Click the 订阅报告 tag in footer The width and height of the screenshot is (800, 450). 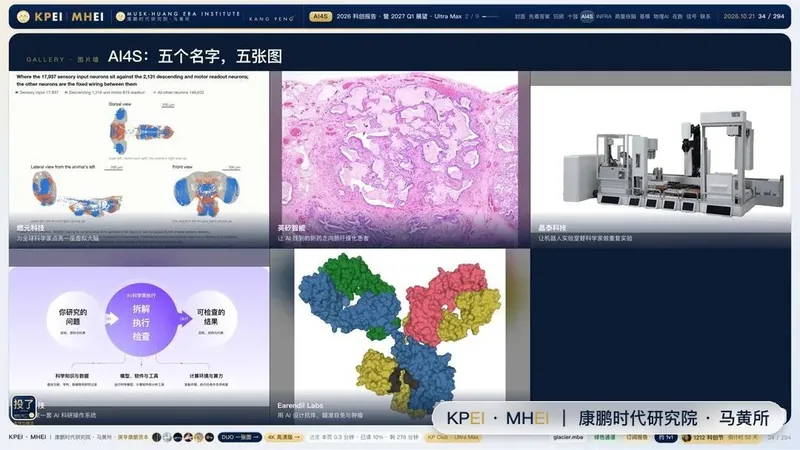coord(637,437)
